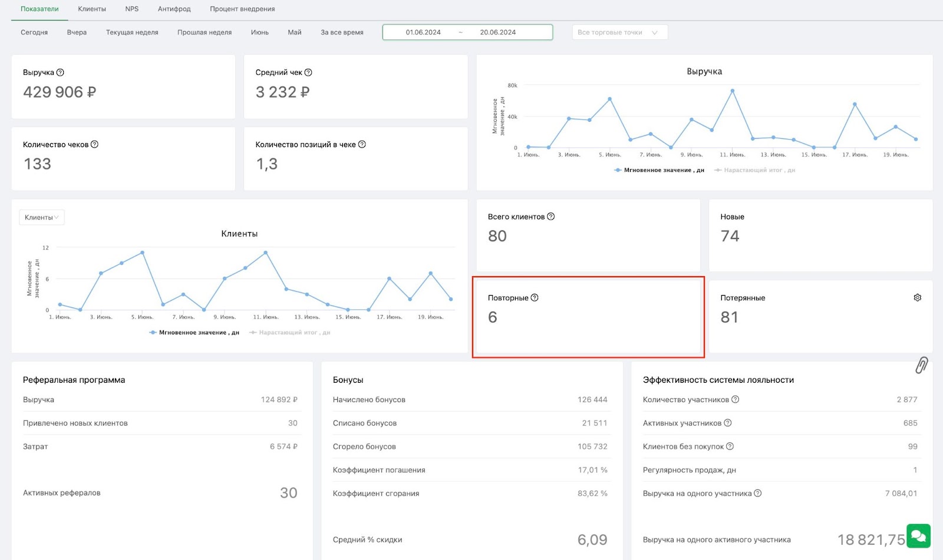
Task: Show the hint for the Повторные metric
Action: point(535,297)
